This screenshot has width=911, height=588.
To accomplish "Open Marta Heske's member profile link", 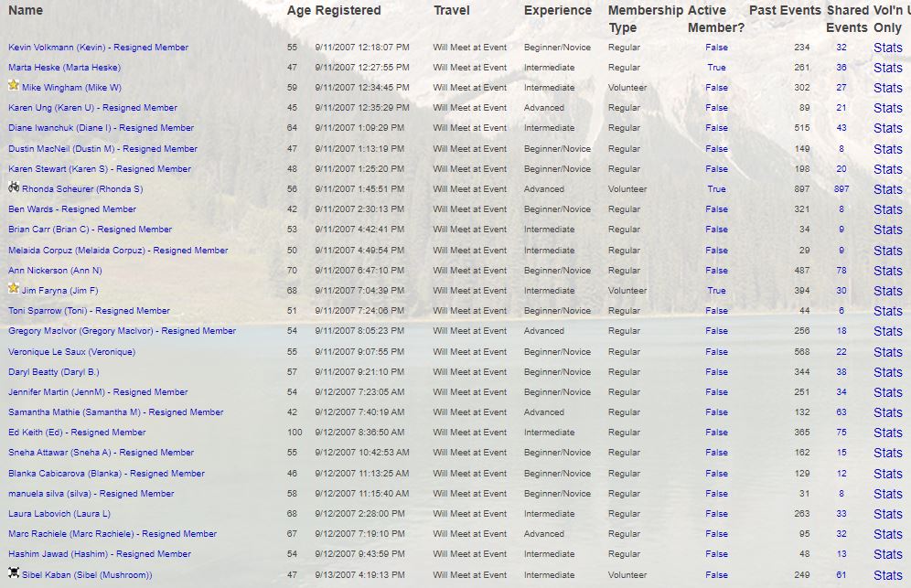I will coord(65,68).
